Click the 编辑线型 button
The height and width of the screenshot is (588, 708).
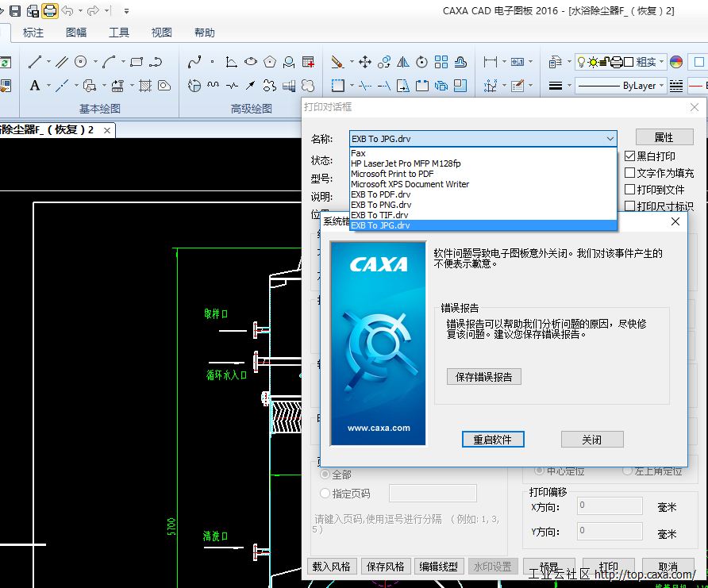click(x=438, y=567)
